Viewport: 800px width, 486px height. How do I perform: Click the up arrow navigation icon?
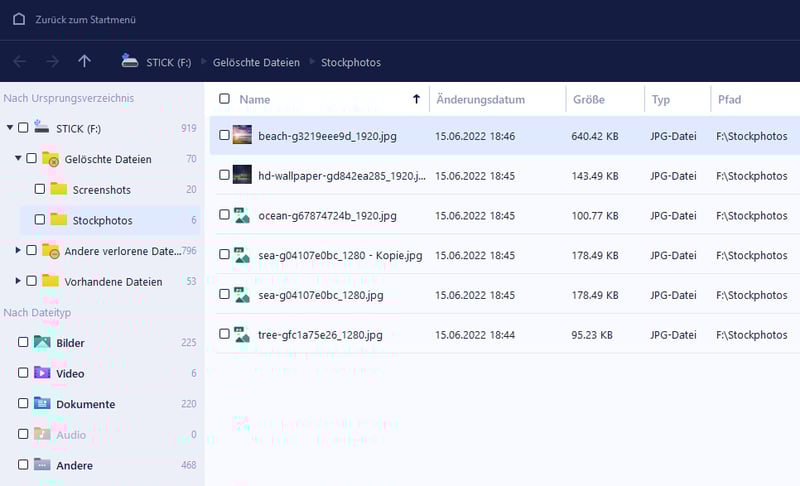[84, 61]
